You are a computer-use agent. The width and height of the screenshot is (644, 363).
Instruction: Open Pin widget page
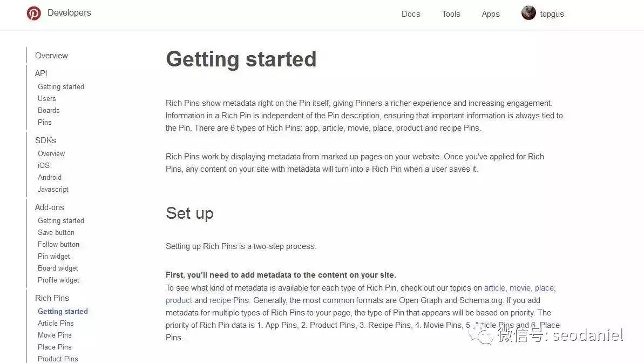click(54, 256)
